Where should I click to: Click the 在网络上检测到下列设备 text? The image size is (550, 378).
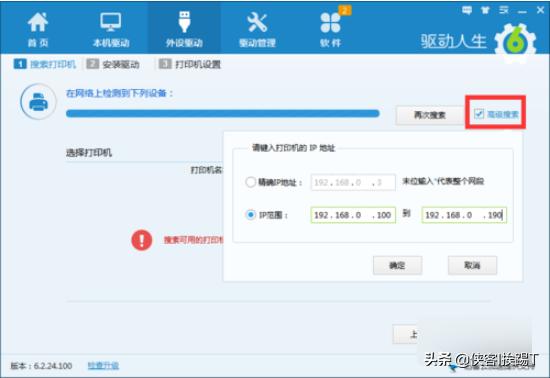point(120,93)
